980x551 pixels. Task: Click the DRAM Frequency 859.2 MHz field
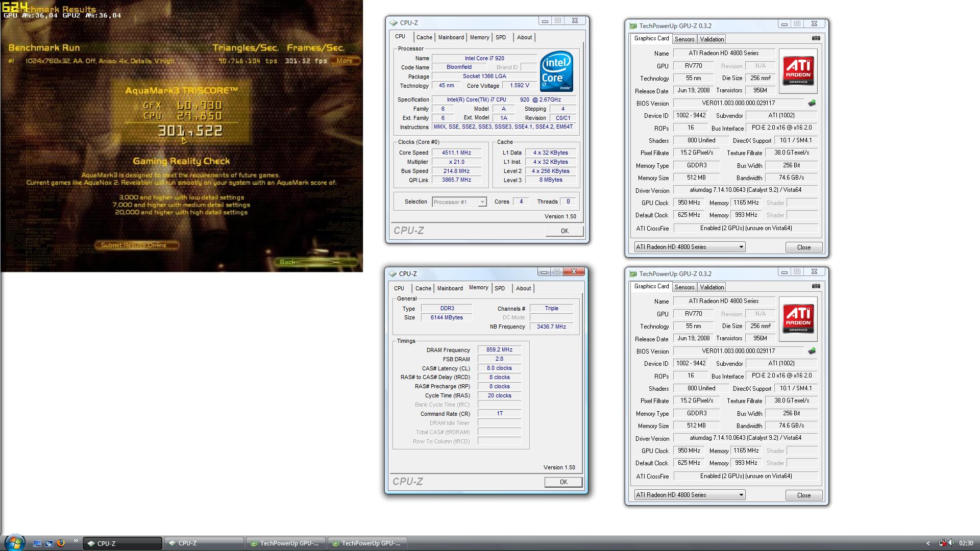[499, 350]
